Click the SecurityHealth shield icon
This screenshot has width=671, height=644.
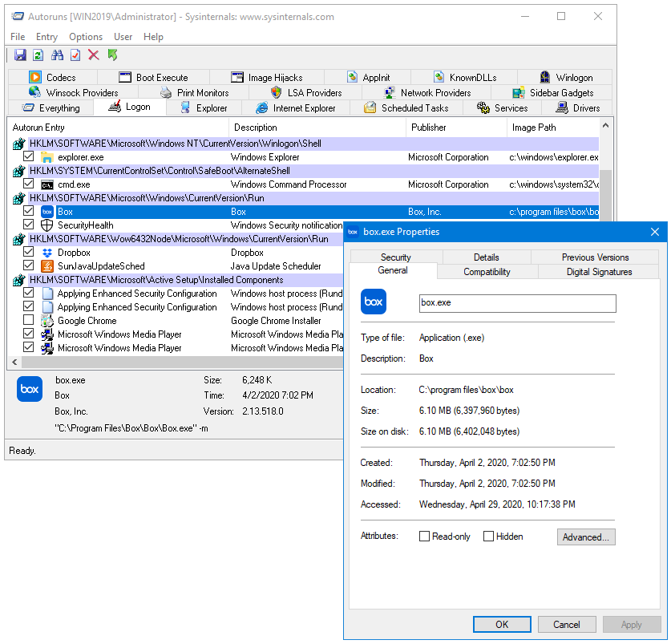point(46,225)
